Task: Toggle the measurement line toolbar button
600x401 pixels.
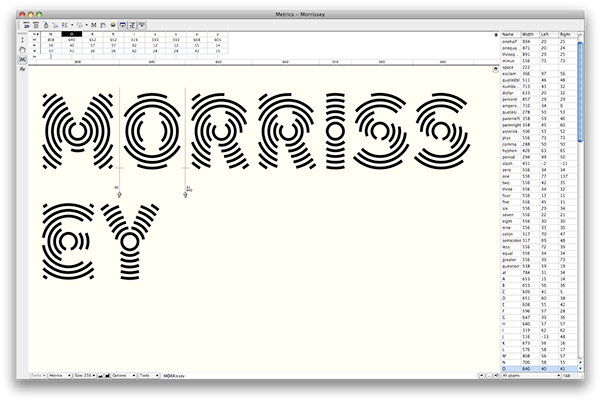Action: point(132,25)
